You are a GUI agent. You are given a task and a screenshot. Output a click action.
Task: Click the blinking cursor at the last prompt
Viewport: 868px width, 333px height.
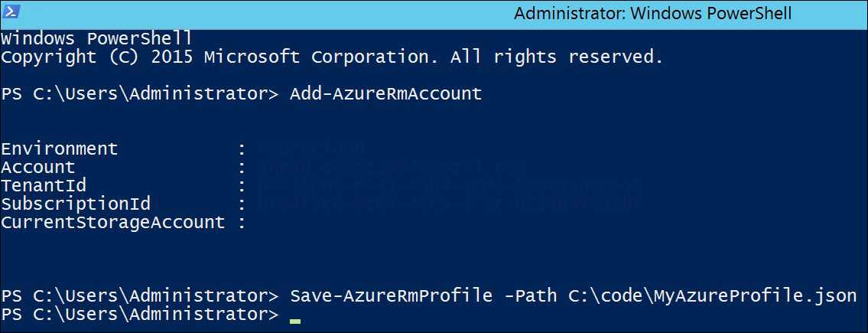tap(295, 321)
